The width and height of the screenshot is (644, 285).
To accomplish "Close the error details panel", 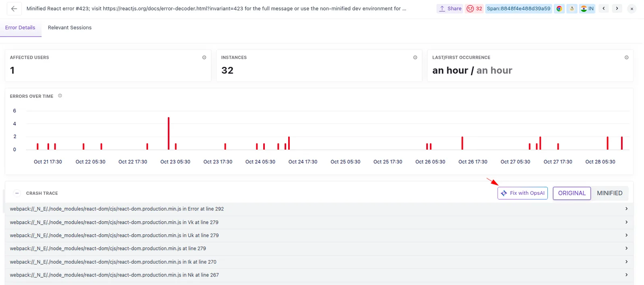I will pos(632,8).
